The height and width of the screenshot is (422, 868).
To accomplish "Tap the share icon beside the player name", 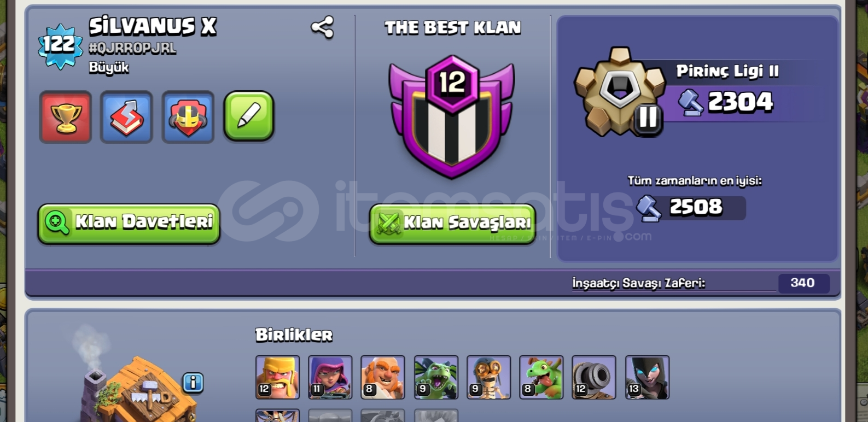I will tap(322, 27).
